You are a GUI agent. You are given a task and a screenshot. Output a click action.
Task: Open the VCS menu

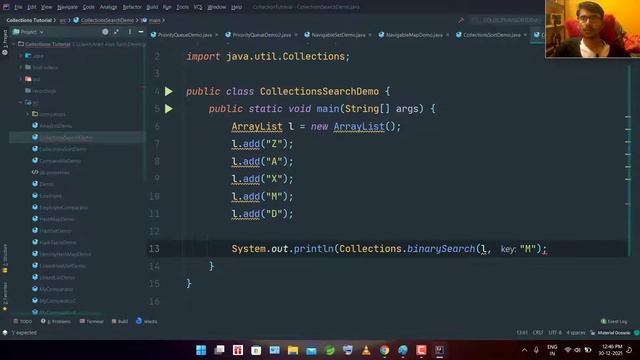tap(198, 7)
